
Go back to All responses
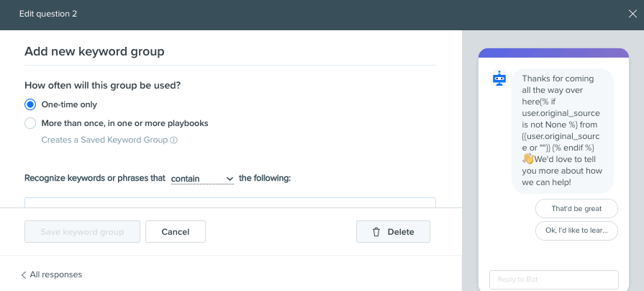point(52,274)
